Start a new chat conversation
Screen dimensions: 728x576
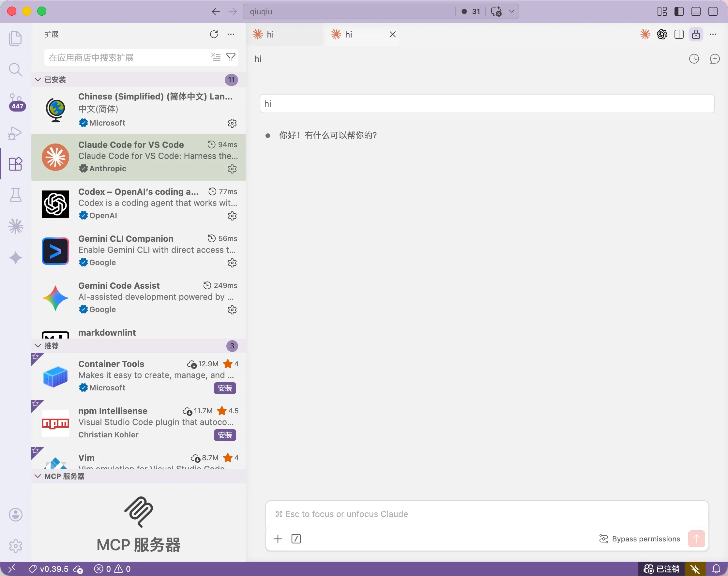click(x=715, y=59)
